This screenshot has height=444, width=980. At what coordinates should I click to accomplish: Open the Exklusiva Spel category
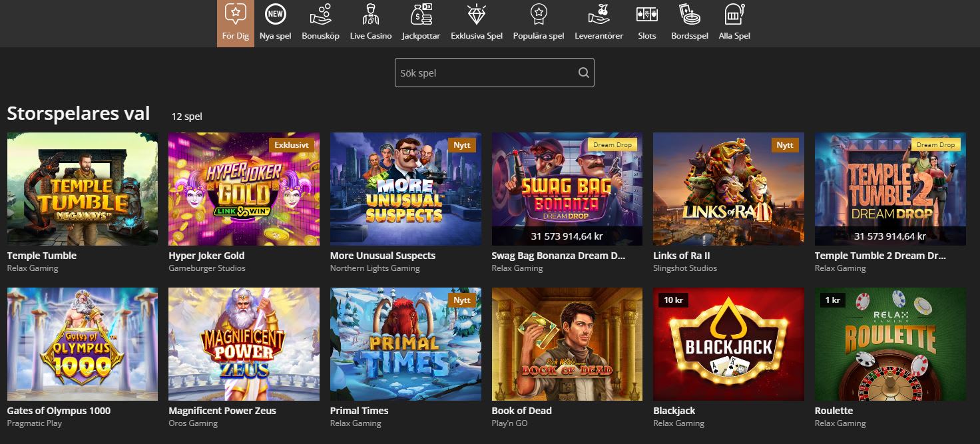[x=477, y=23]
